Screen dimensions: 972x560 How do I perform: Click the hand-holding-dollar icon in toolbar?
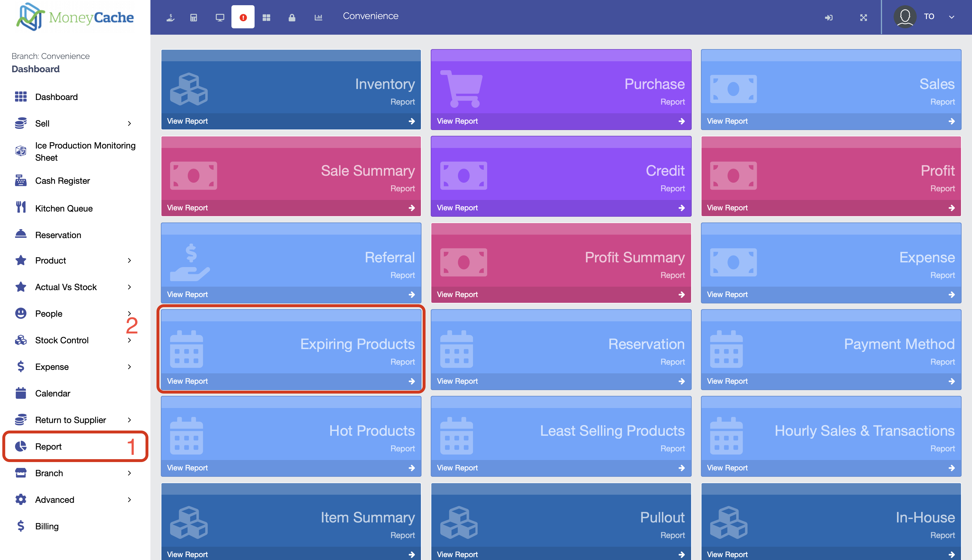point(170,17)
